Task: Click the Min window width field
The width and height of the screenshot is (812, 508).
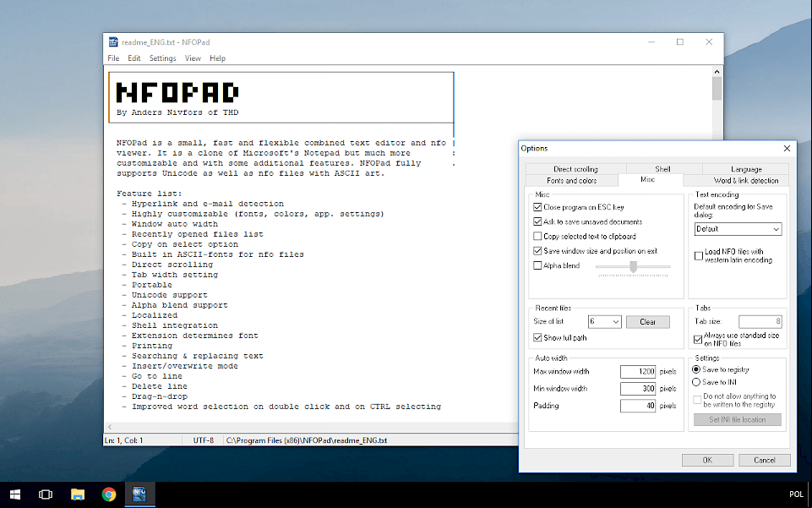Action: pos(638,388)
